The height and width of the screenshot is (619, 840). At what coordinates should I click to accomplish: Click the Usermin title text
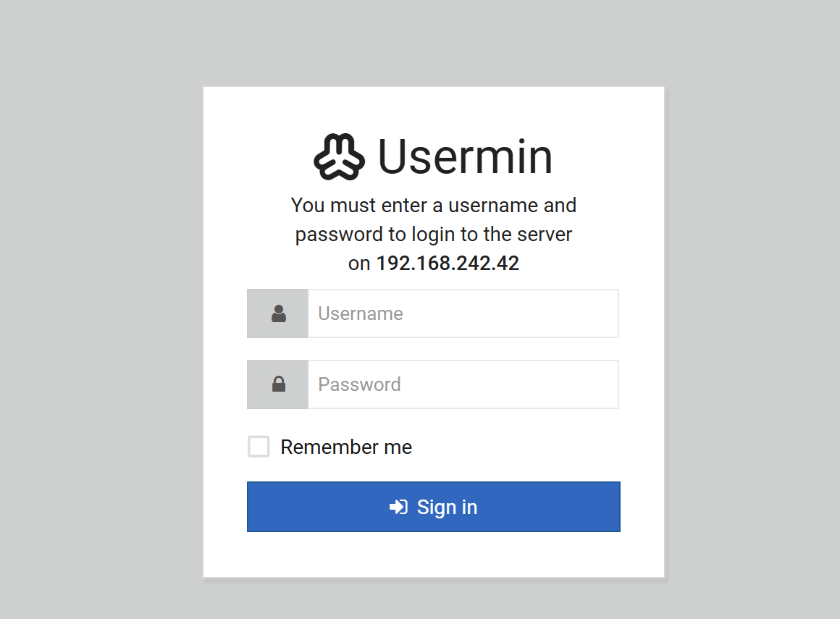pos(465,156)
